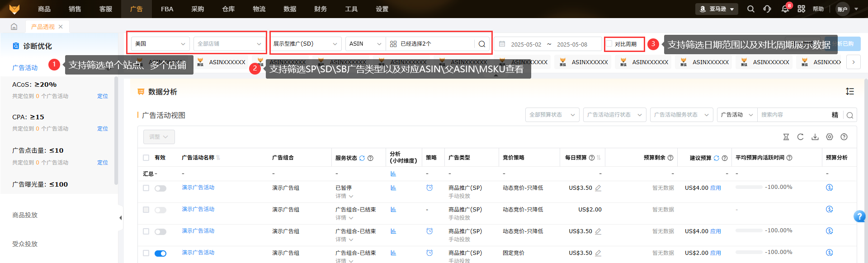Screen dimensions: 868x263
Task: Open the 美国 site dropdown
Action: [160, 44]
